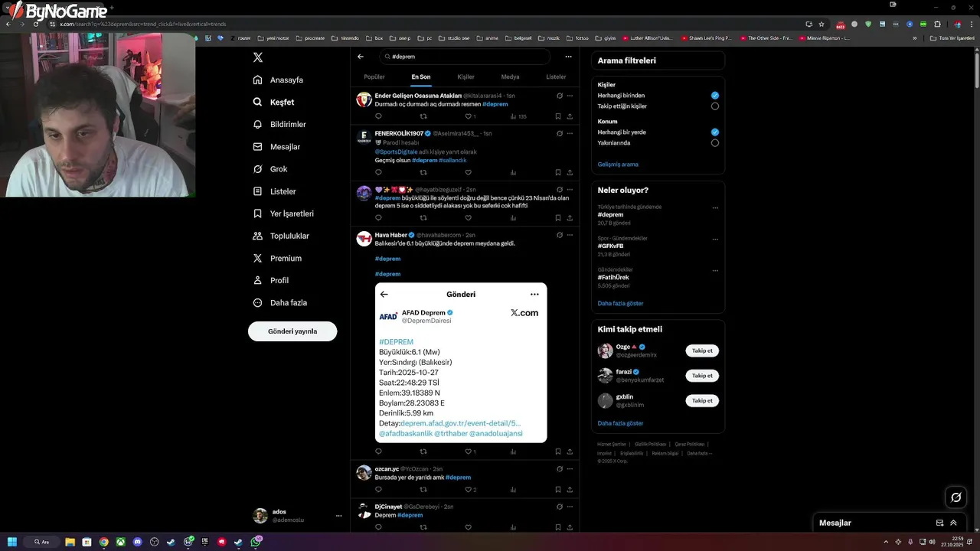The width and height of the screenshot is (980, 551).
Task: Open Yer İşaretleri in the sidebar
Action: 284,214
